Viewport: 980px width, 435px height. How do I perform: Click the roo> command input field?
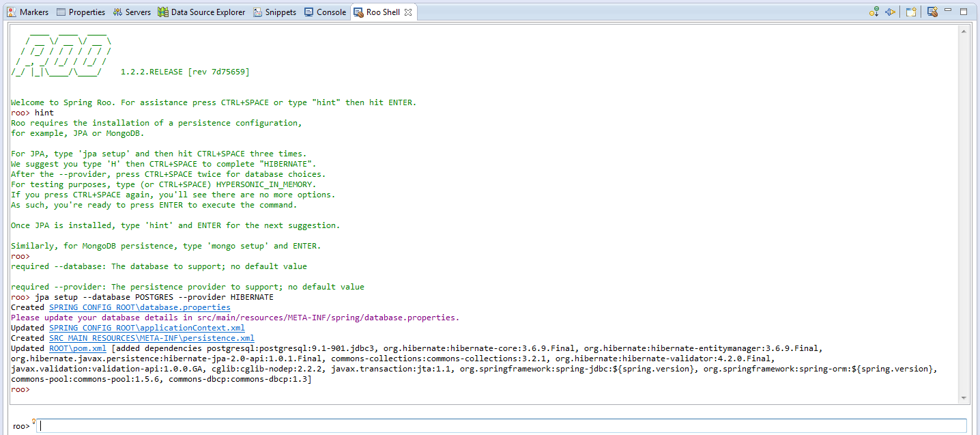click(x=502, y=425)
